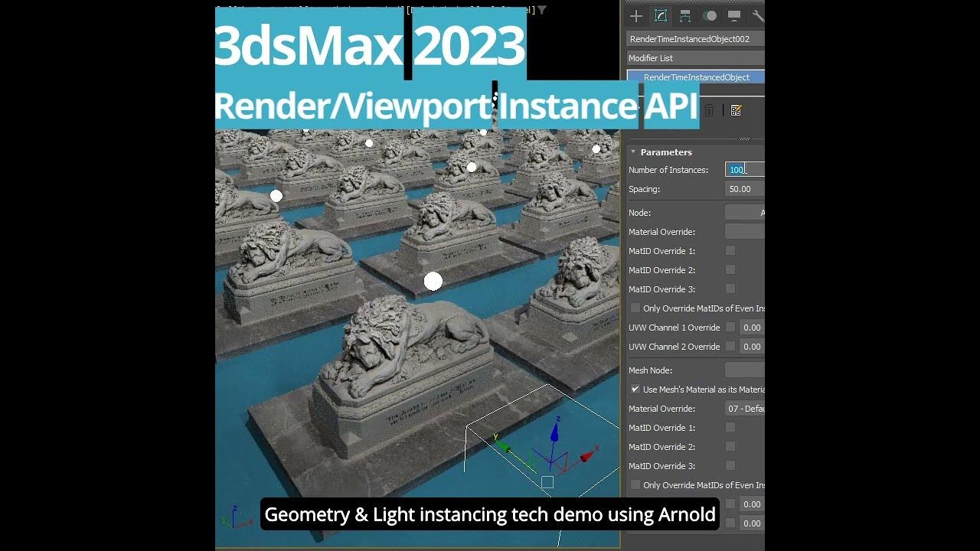The image size is (980, 551).
Task: Collapse the Parameters rollout
Action: pos(634,152)
